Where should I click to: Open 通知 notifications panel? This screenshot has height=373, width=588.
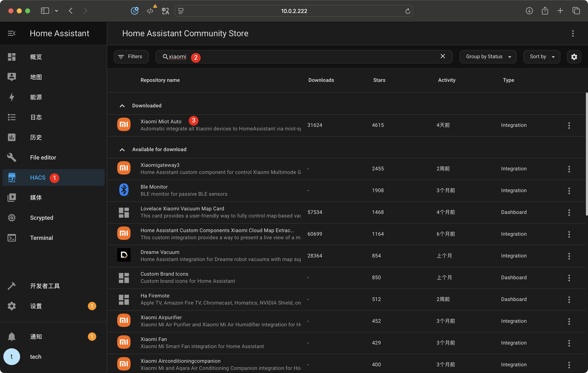pyautogui.click(x=53, y=337)
